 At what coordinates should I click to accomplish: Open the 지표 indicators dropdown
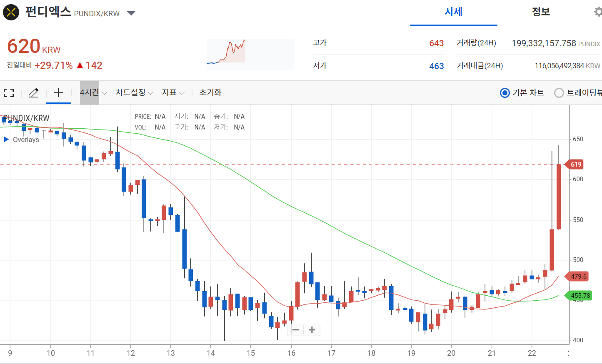coord(173,92)
